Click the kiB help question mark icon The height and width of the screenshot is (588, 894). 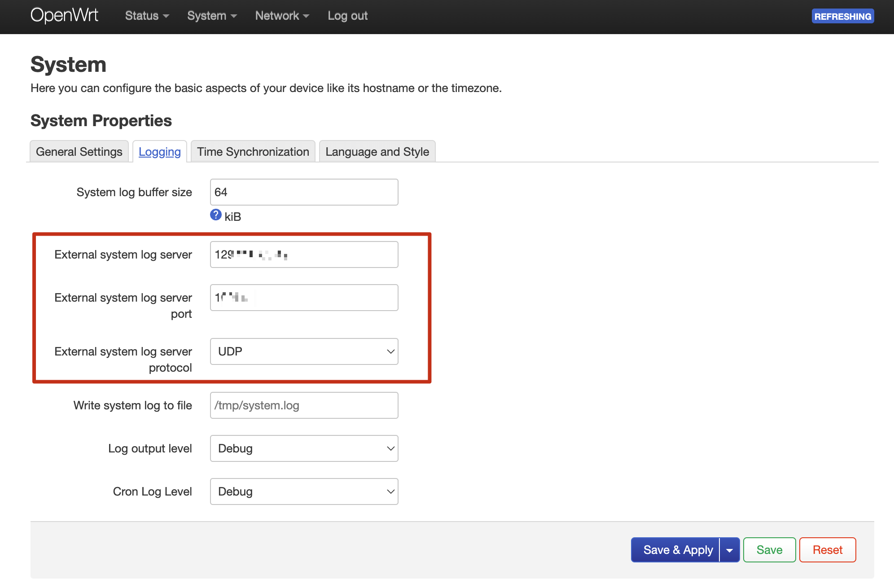click(x=216, y=215)
